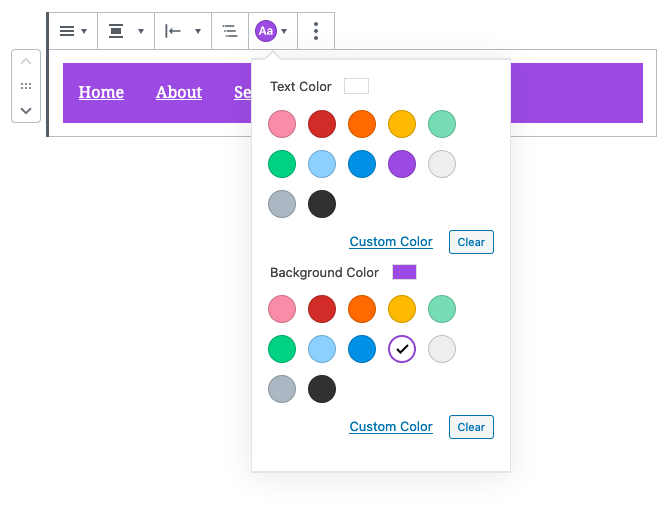Screen dimensions: 670x507
Task: Choose the black text color option
Action: pyautogui.click(x=322, y=204)
